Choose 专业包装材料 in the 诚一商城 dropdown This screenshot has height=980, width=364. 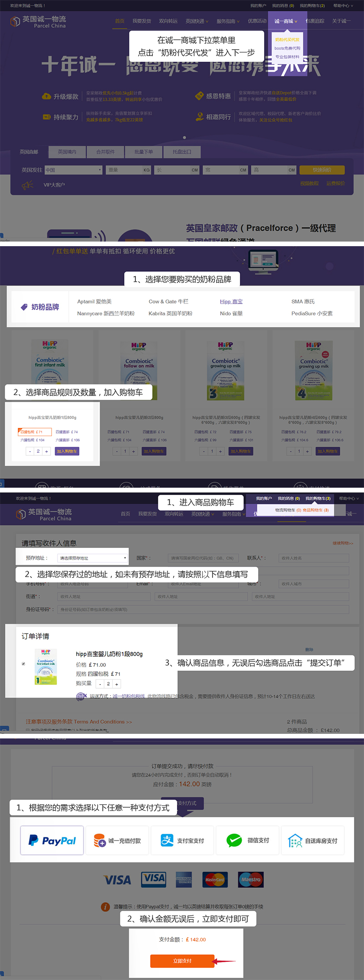287,57
